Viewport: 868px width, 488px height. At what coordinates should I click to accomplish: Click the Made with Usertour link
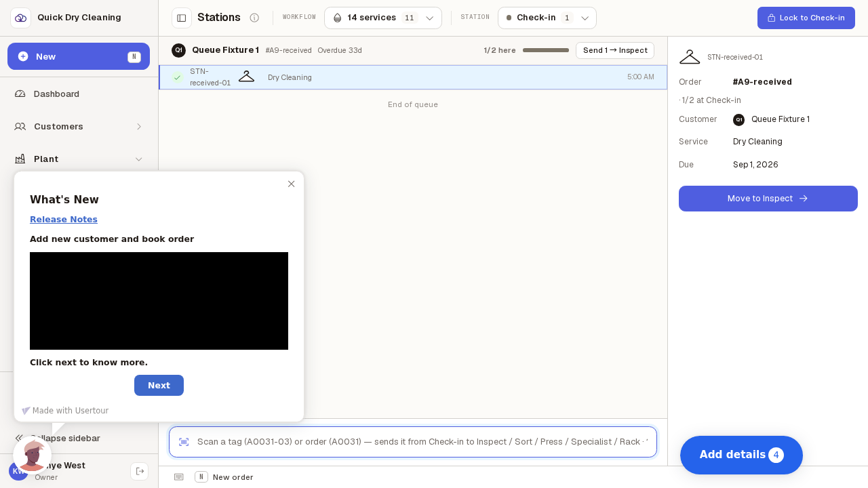(65, 411)
